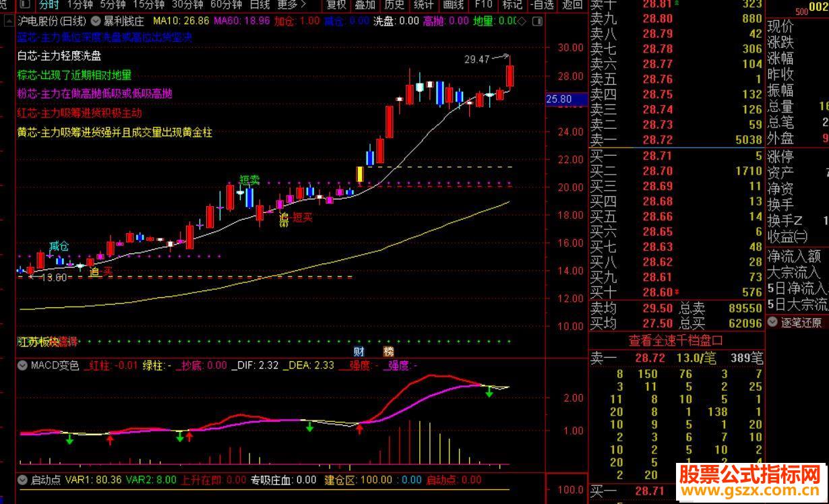The width and height of the screenshot is (829, 504).
Task: Click the MA60: 18.96 indicator value
Action: pos(242,21)
